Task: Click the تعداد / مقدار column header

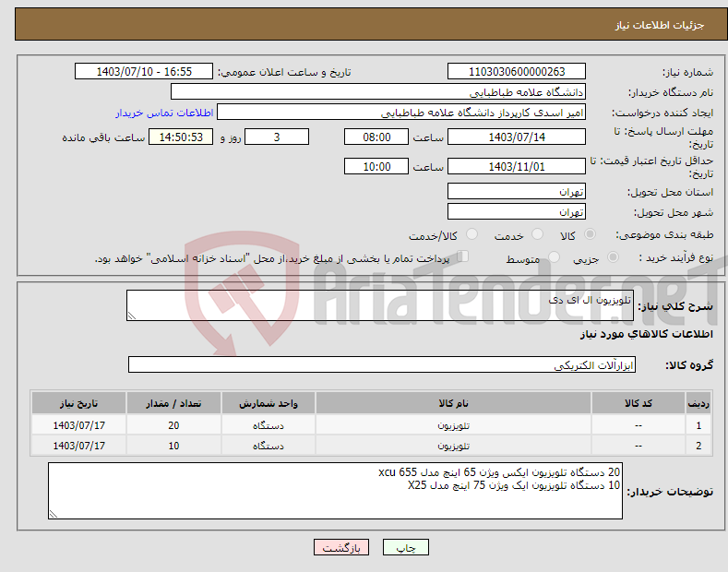Action: (x=173, y=403)
